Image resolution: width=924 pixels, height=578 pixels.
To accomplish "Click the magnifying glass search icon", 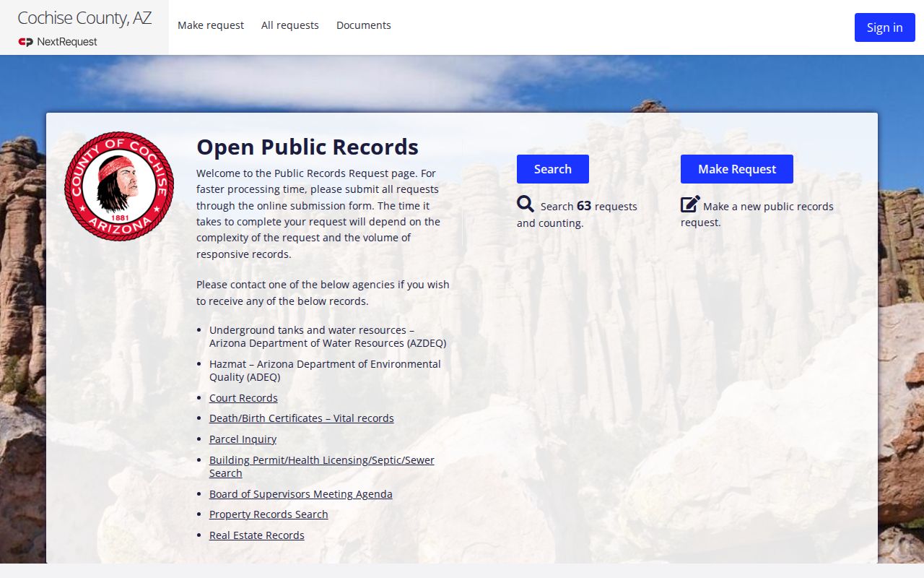I will (526, 204).
